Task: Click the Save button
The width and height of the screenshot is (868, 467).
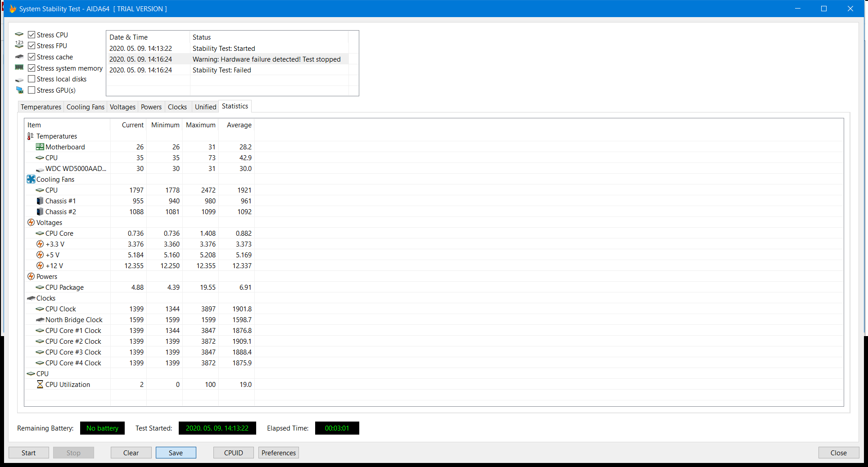Action: coord(176,453)
